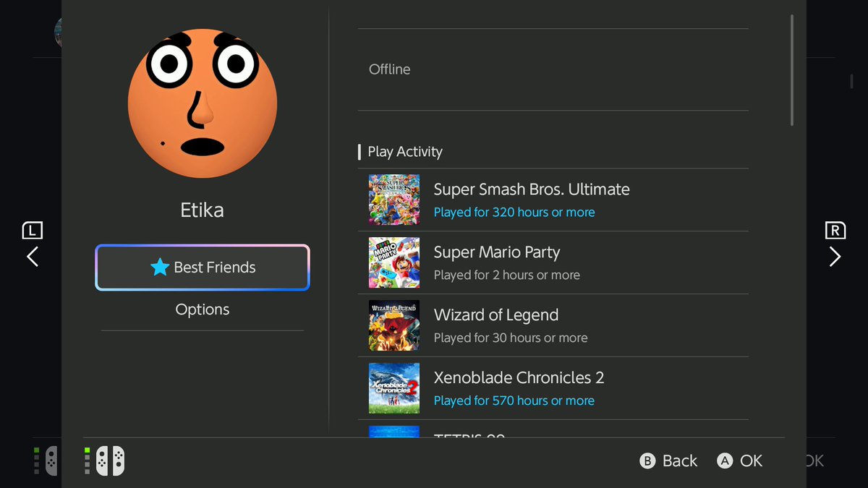Click the grey Joy-Con icon behind dialog

pos(51,461)
